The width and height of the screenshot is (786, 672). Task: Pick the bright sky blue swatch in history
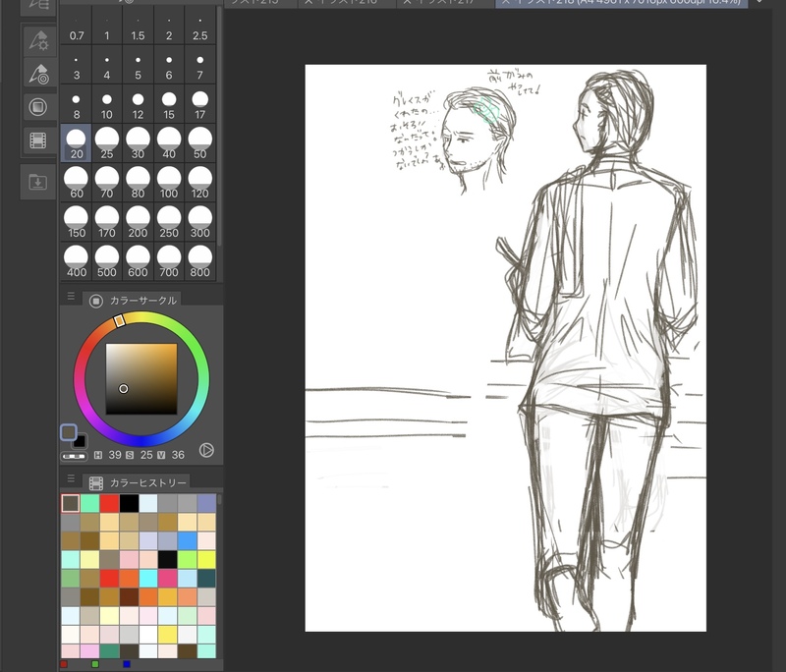(187, 540)
